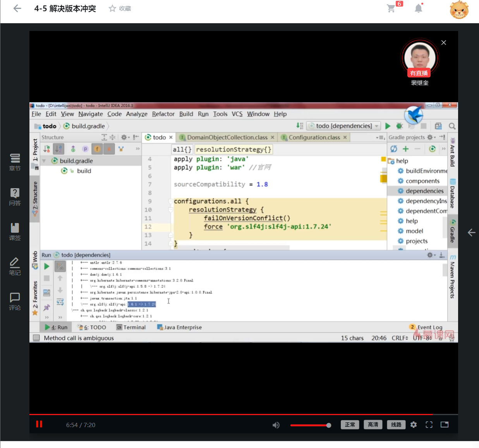Toggle show fields 'f' in Structure
Image resolution: width=479 pixels, height=448 pixels.
click(97, 149)
